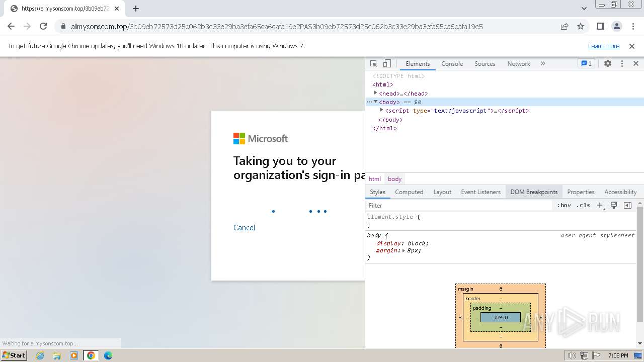The height and width of the screenshot is (362, 644).
Task: Open the issues counter badge
Action: (x=586, y=64)
